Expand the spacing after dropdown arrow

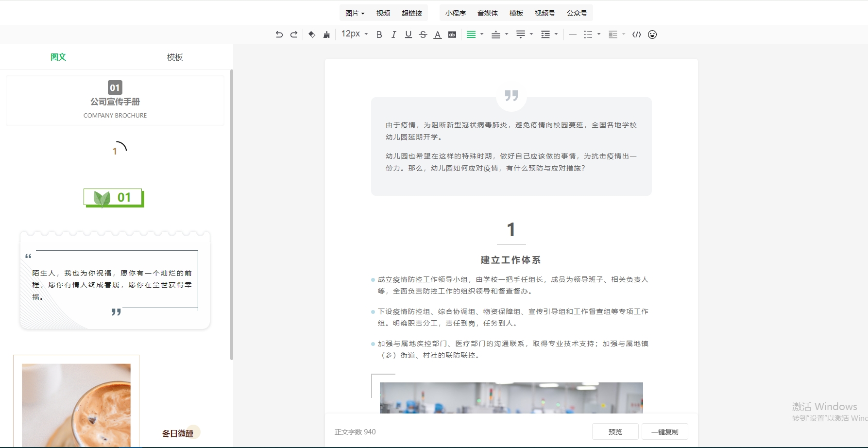point(531,34)
